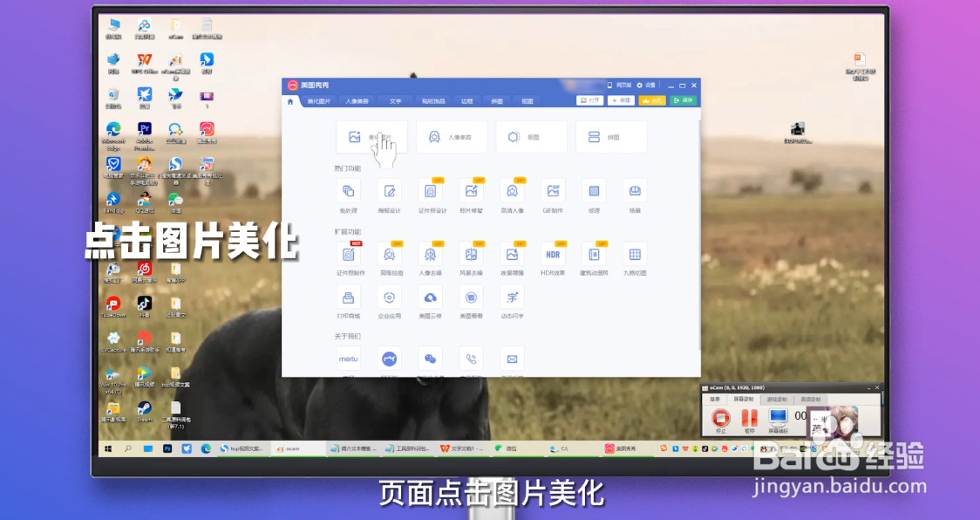Click the 新建 button
The height and width of the screenshot is (520, 980).
coord(622,100)
